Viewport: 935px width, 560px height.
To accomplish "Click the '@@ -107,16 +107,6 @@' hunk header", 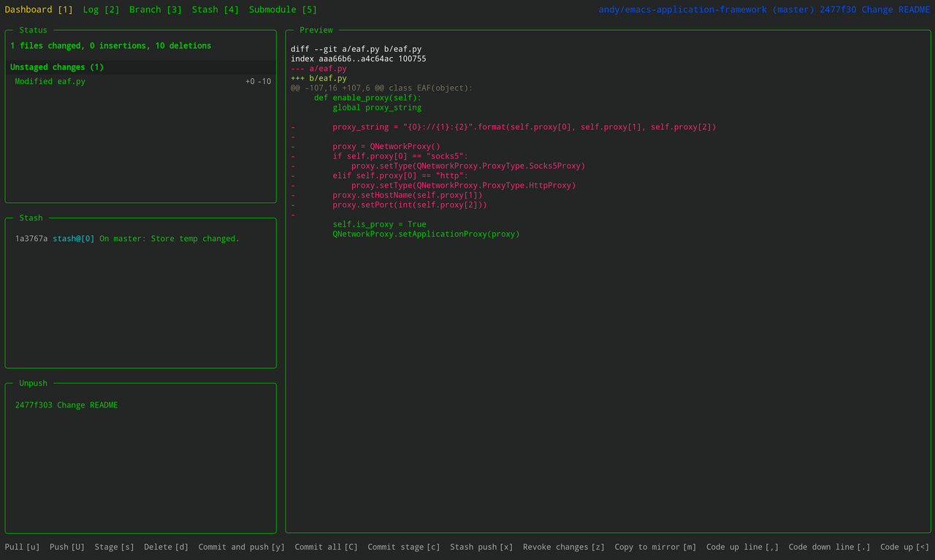I will [x=381, y=88].
